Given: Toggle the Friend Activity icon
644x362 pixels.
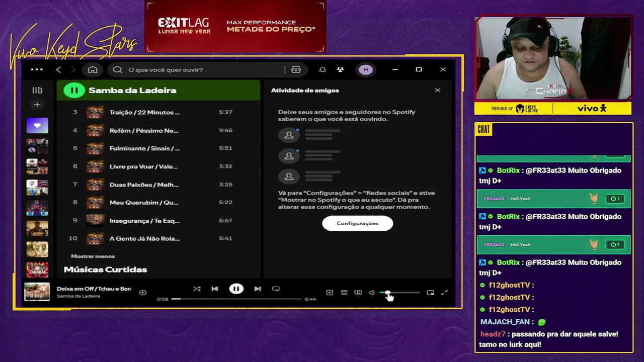Looking at the screenshot, I should [341, 70].
